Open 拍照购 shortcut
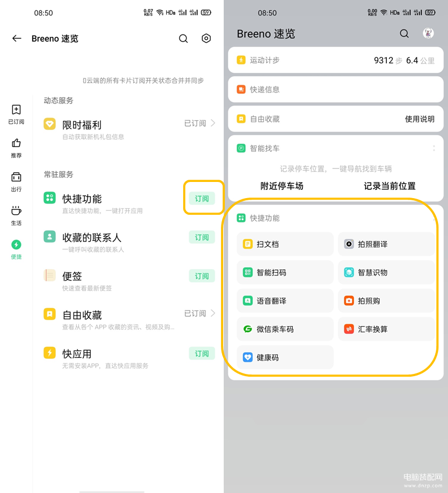 (386, 300)
